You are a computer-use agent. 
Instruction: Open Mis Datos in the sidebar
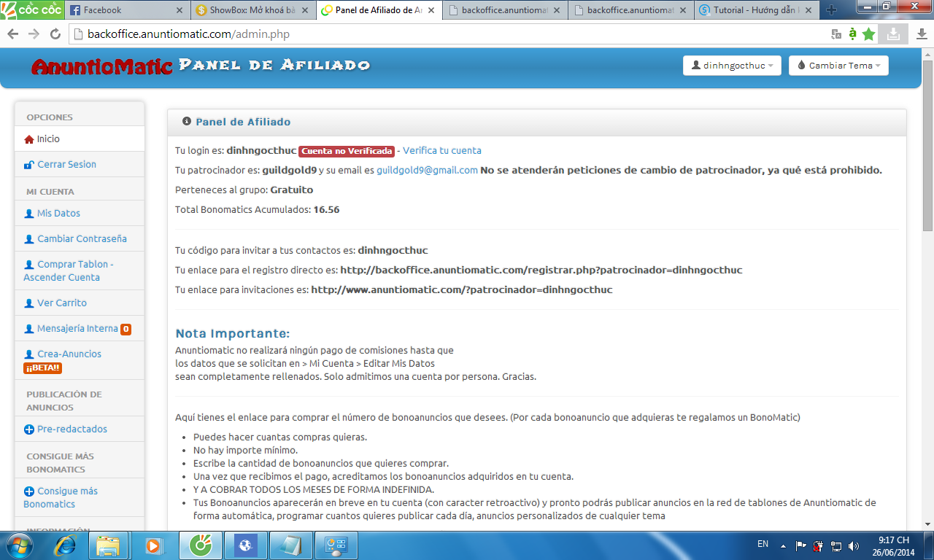[80, 213]
